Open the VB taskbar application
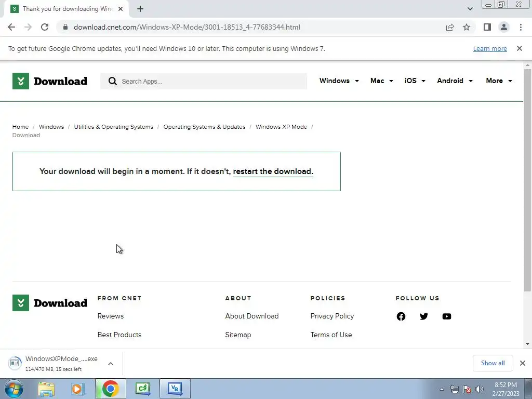 tap(175, 389)
